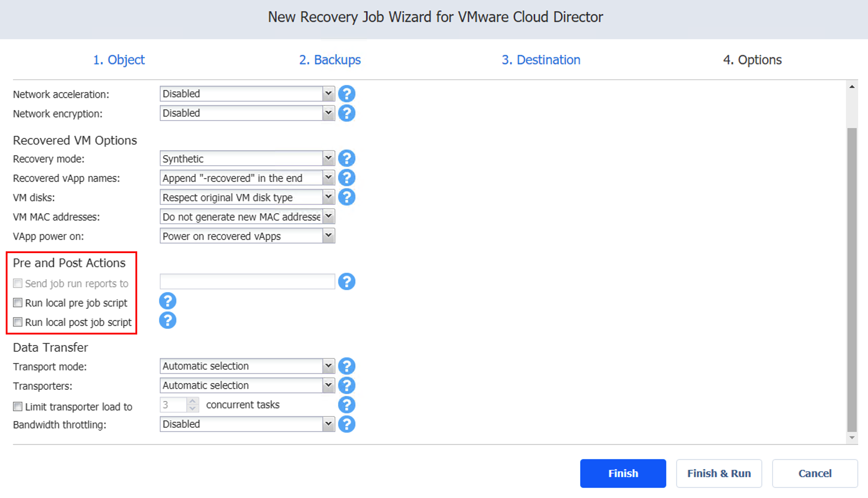Open help for Network acceleration
The height and width of the screenshot is (498, 868).
(346, 94)
